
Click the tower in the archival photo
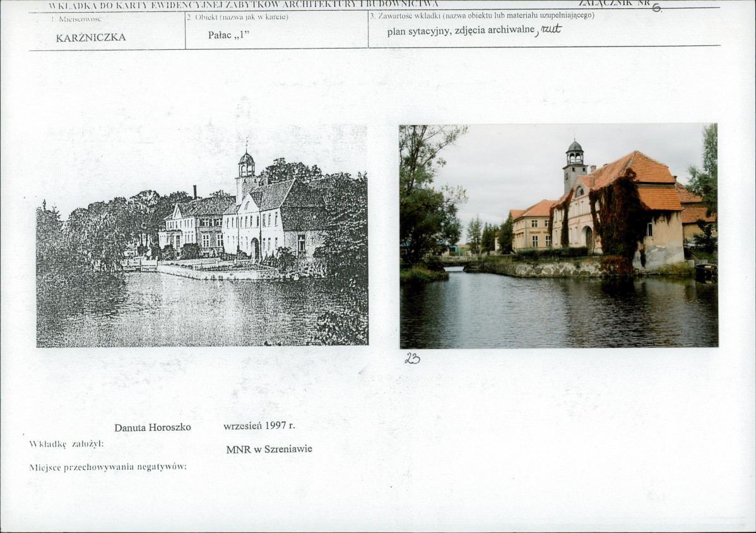[246, 176]
